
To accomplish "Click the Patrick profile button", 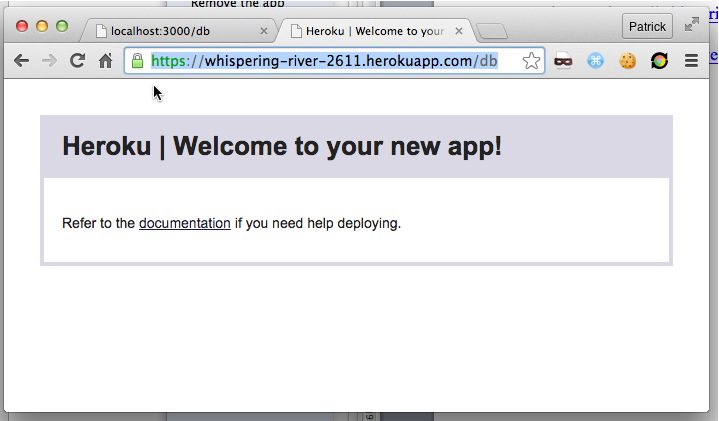I will coord(647,27).
